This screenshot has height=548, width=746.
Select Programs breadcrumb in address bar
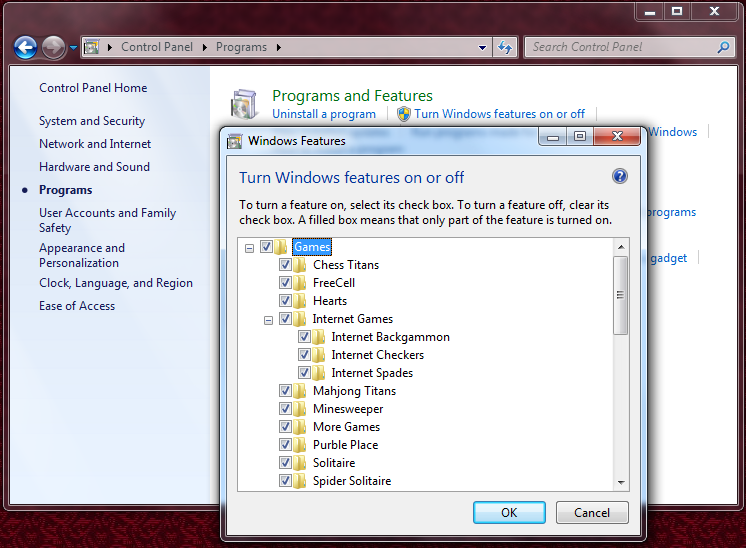pyautogui.click(x=241, y=47)
